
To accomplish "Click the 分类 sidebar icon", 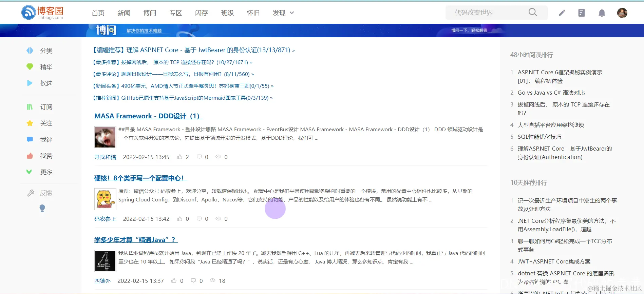I will click(30, 51).
